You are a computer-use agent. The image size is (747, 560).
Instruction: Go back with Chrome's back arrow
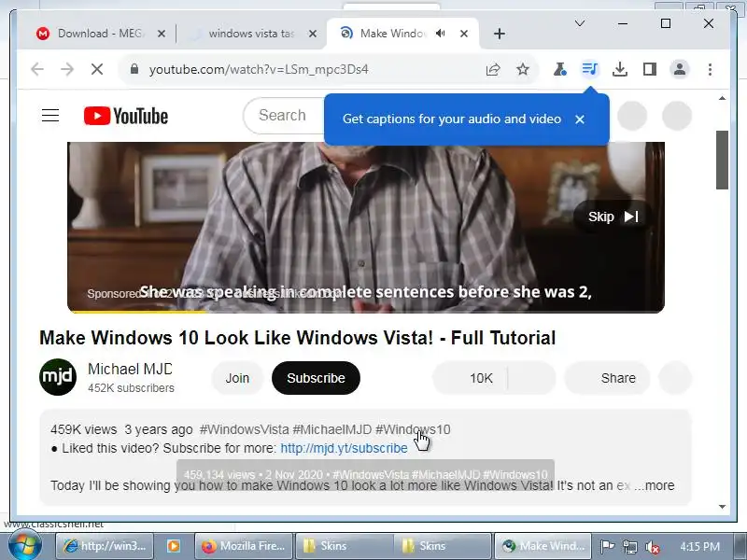37,69
